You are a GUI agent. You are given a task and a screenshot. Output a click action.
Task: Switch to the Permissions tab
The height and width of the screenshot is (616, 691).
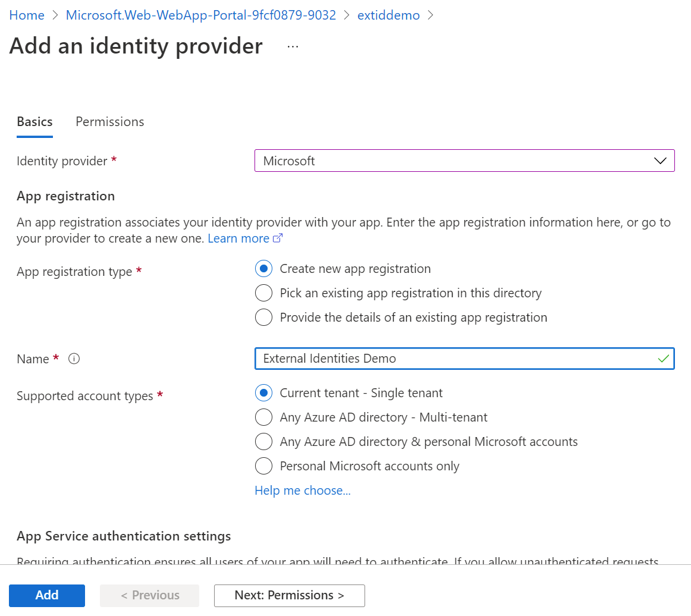109,122
